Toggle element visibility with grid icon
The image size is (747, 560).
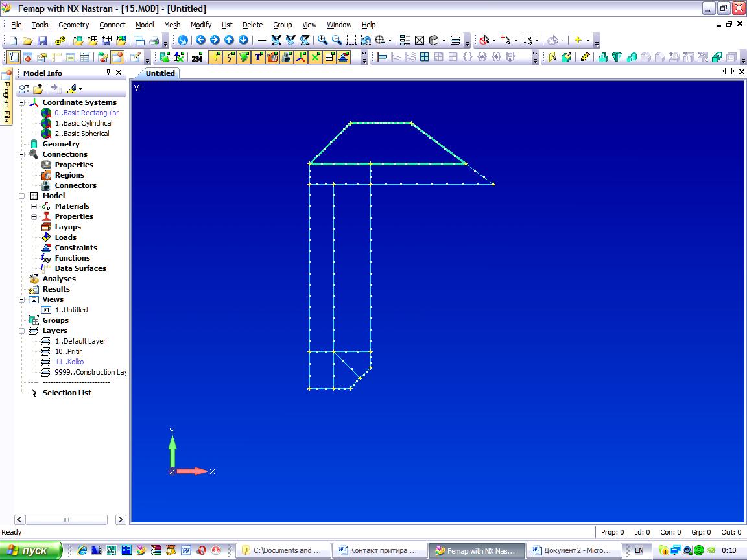(329, 57)
